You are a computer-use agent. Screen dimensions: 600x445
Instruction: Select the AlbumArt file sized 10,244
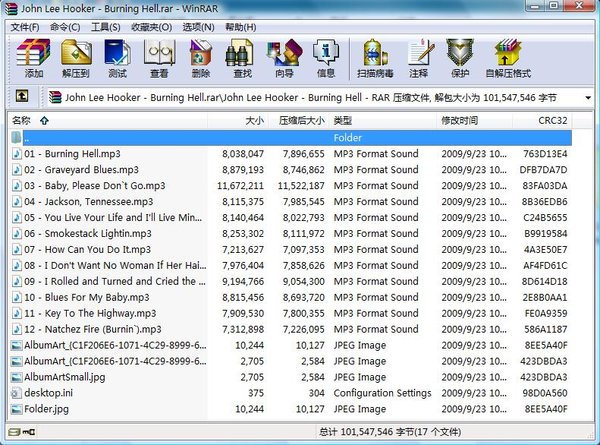tap(115, 345)
